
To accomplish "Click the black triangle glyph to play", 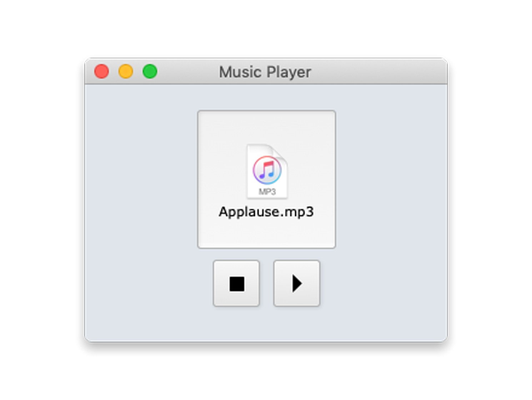I will [x=297, y=283].
